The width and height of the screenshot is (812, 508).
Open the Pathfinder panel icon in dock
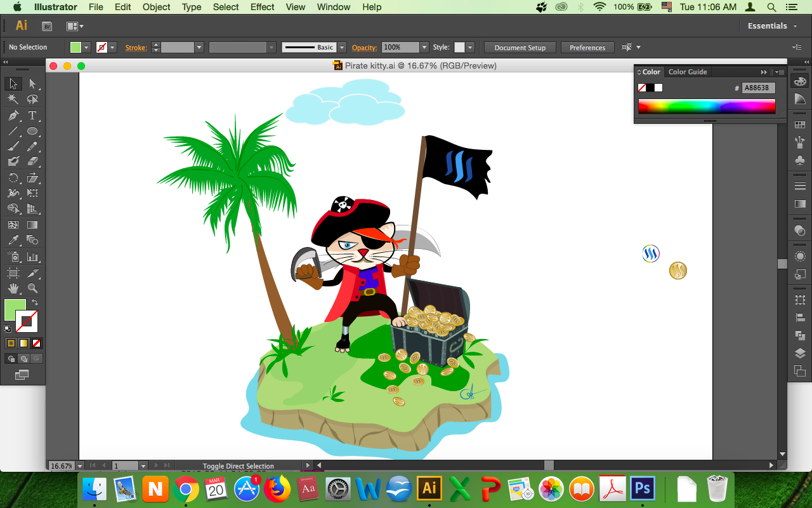pos(800,335)
